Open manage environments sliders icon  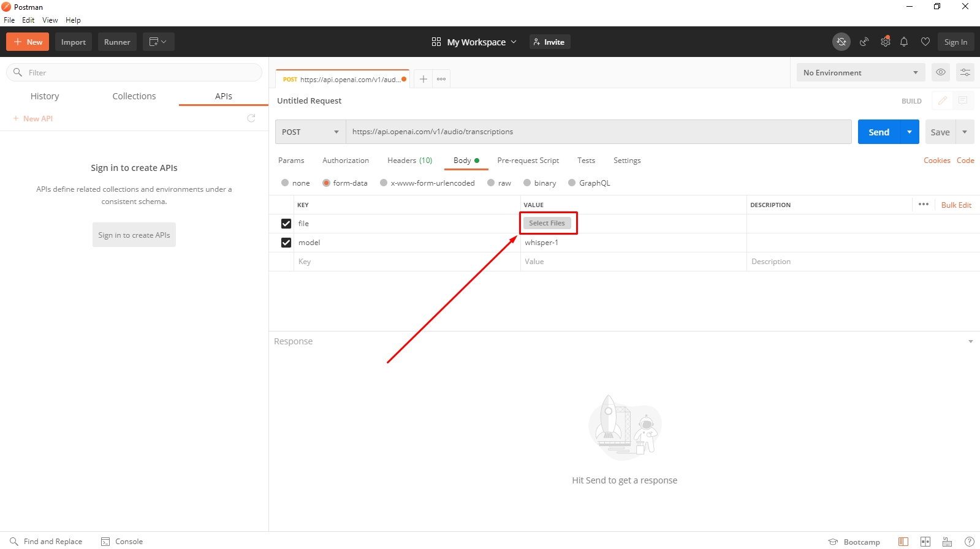[x=965, y=72]
